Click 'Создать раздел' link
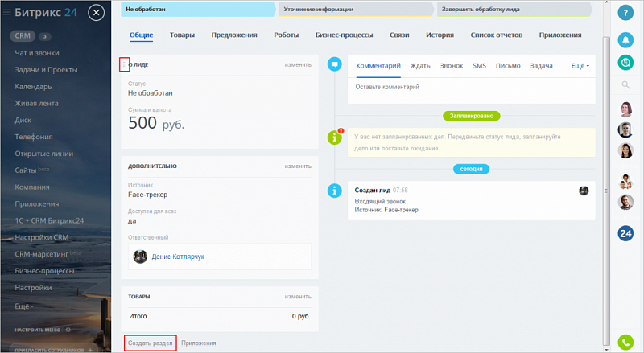The height and width of the screenshot is (353, 644). click(151, 343)
